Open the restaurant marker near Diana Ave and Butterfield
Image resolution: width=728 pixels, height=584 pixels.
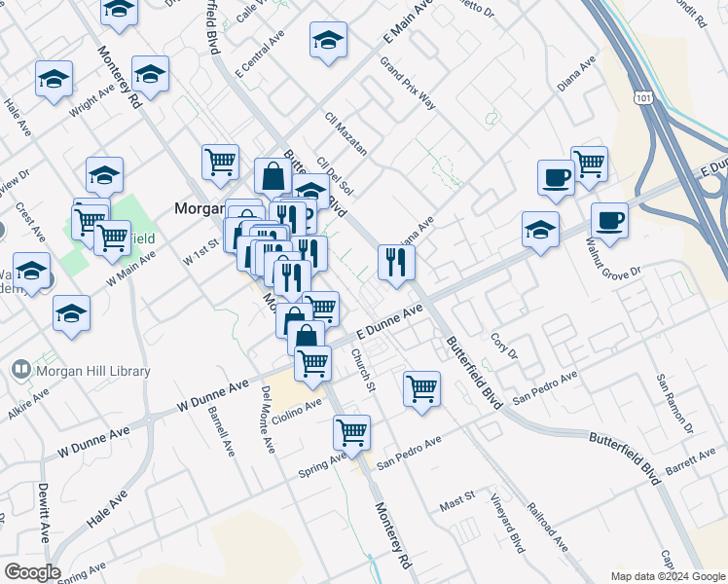[x=396, y=265]
